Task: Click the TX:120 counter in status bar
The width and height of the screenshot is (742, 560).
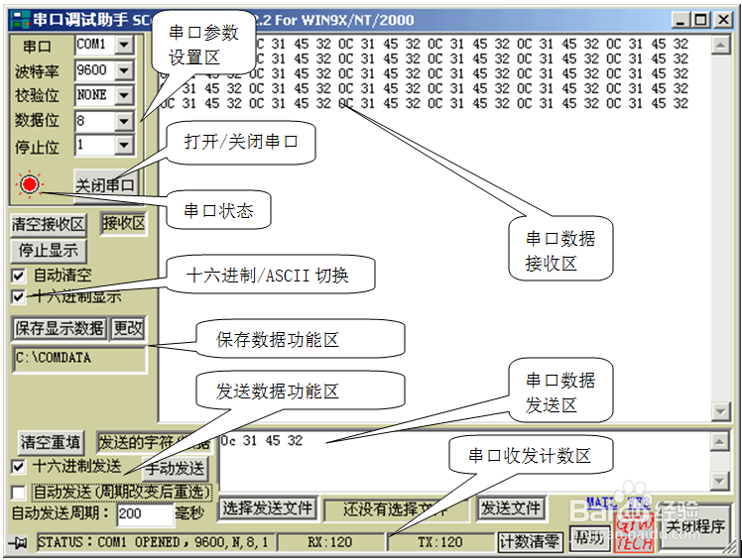Action: pos(440,542)
